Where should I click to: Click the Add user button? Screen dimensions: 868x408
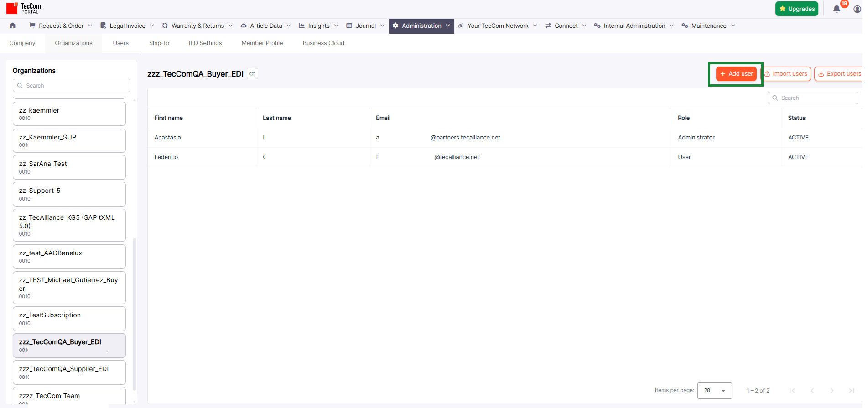click(x=736, y=74)
